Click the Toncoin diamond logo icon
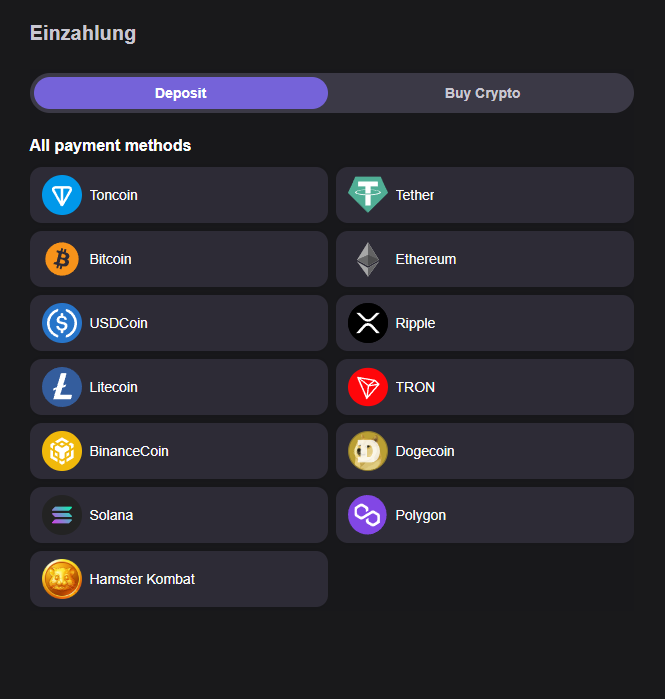 [x=62, y=195]
